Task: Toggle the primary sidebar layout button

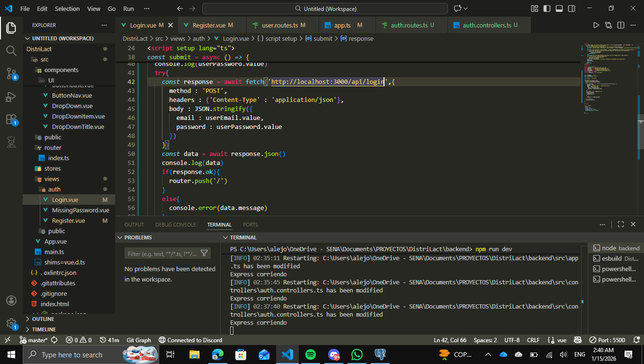Action: (x=547, y=9)
